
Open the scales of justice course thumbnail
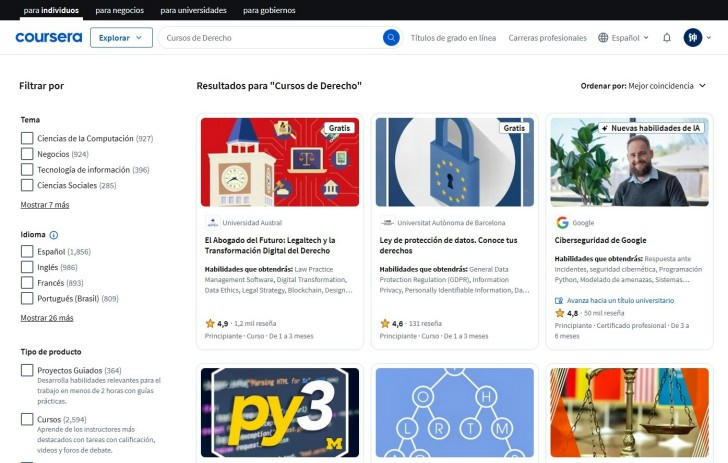630,413
